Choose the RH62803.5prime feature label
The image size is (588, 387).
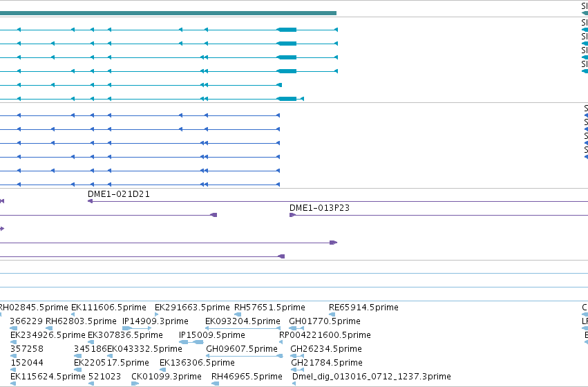[81, 321]
